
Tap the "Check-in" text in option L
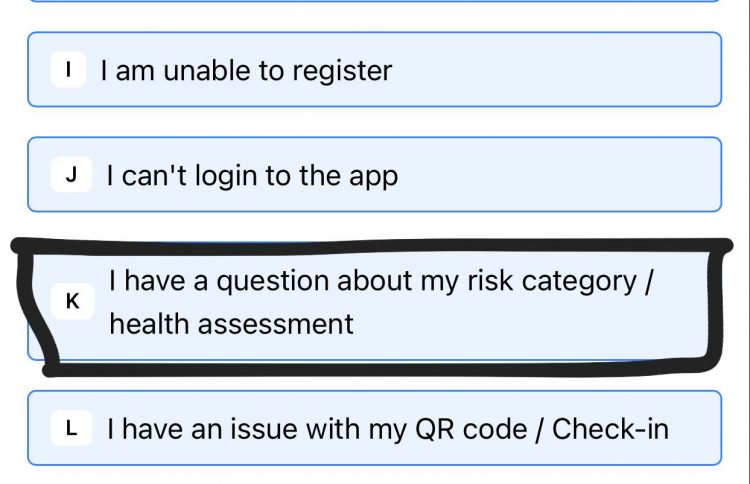(610, 429)
